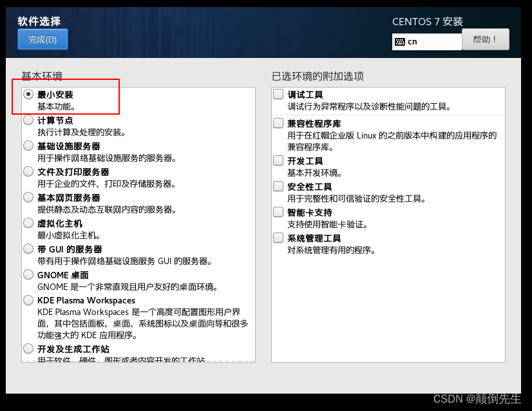Select KDE Plasma Workspaces radio button

(28, 300)
